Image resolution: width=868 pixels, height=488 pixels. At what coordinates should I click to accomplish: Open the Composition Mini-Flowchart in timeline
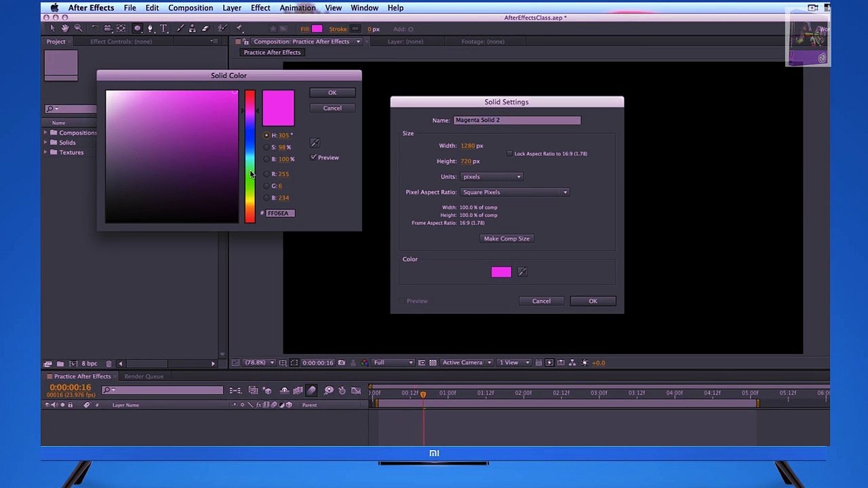235,390
